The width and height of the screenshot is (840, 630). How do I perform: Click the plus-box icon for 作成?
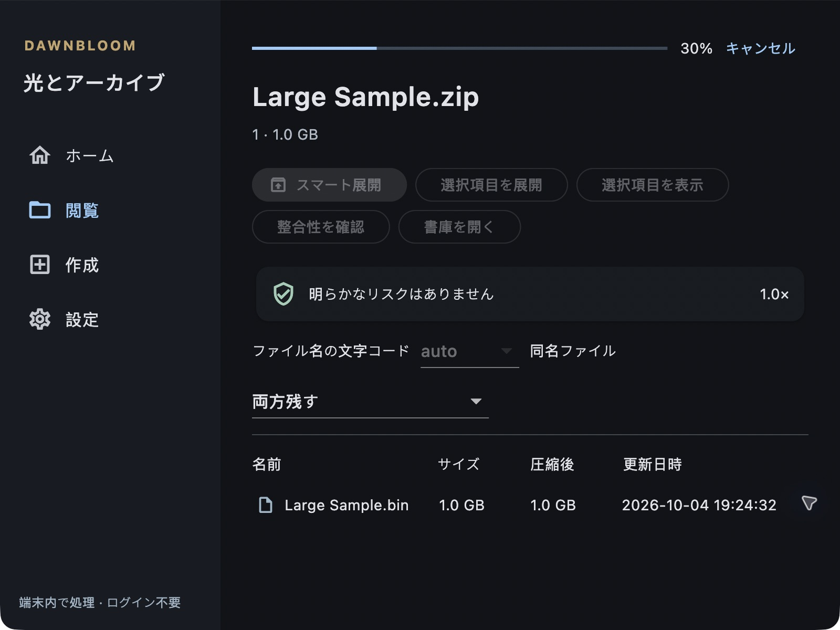pyautogui.click(x=40, y=265)
